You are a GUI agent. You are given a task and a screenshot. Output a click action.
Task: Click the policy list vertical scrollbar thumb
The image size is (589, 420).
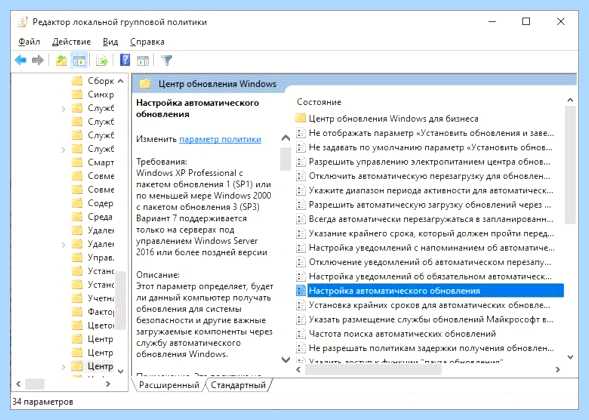tap(570, 165)
